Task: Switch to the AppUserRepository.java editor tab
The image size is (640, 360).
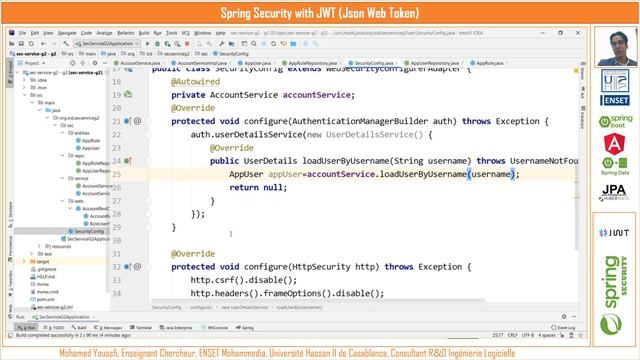Action: click(x=433, y=63)
